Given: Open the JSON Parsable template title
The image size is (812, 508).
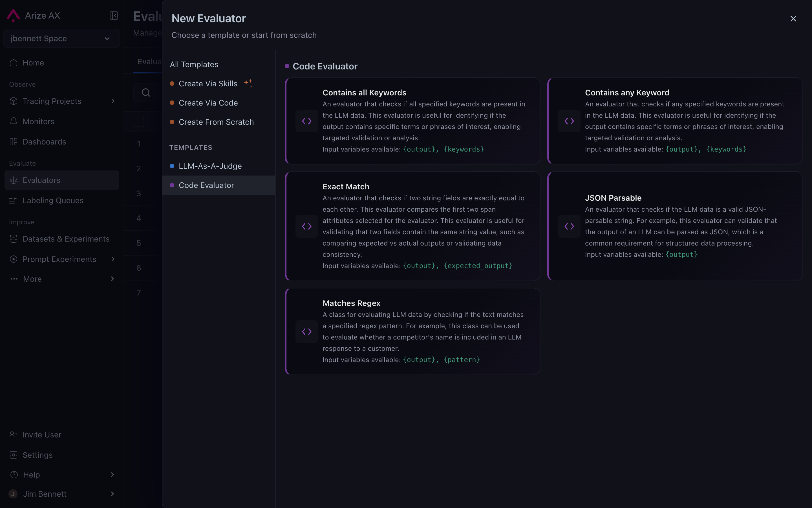Looking at the screenshot, I should (x=613, y=198).
